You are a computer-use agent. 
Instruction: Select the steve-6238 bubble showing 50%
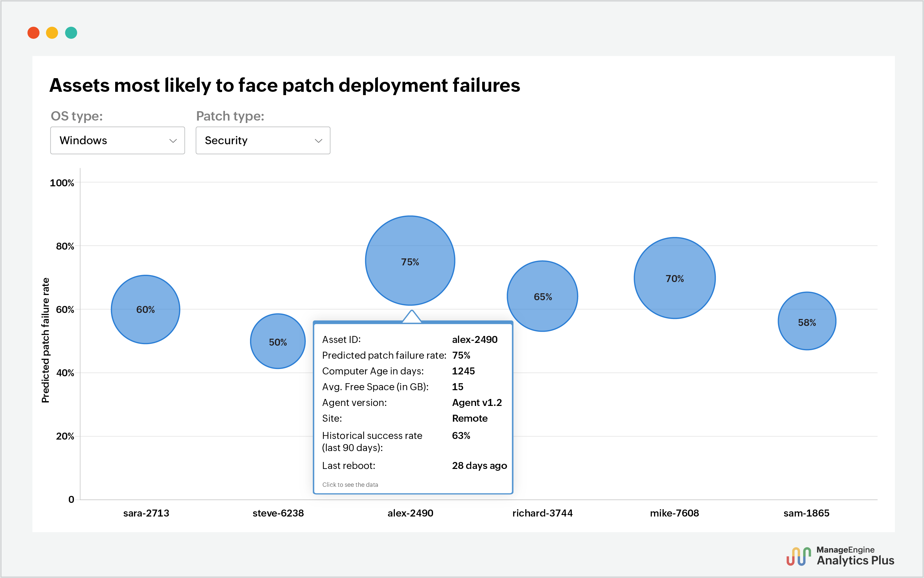click(x=278, y=342)
